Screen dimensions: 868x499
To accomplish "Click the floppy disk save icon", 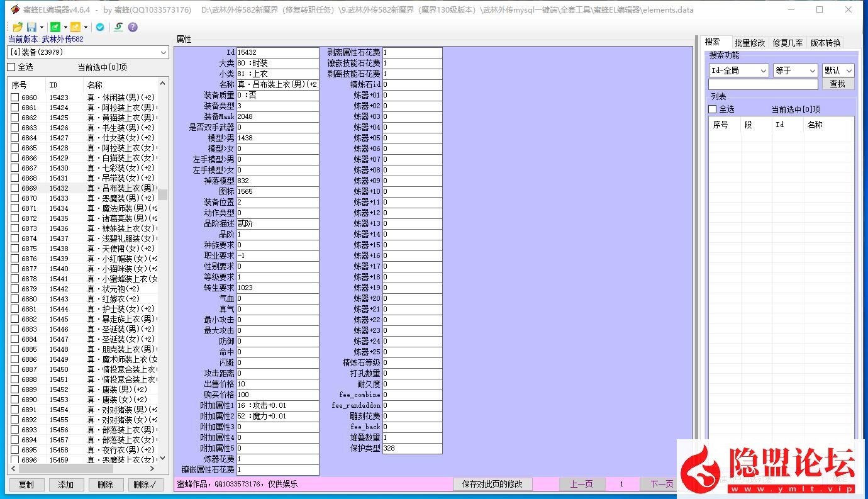I will (31, 27).
